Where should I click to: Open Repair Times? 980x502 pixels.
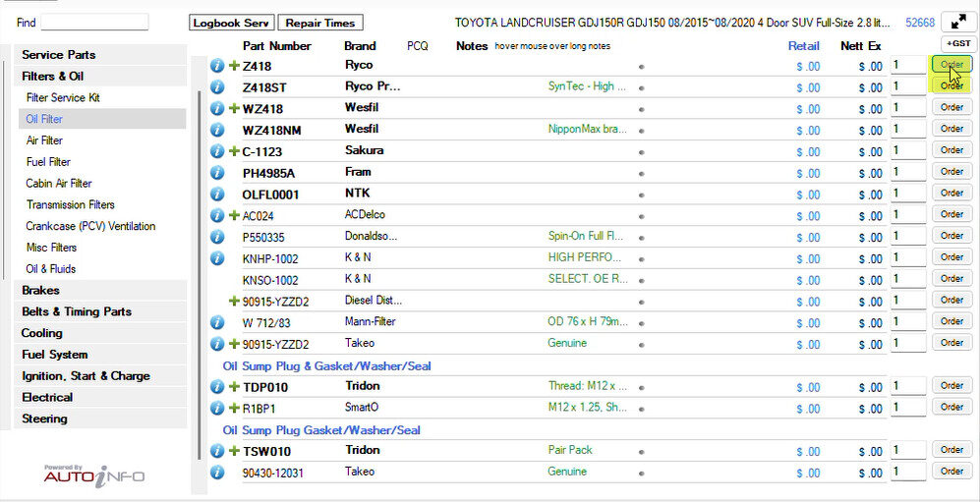[x=320, y=24]
